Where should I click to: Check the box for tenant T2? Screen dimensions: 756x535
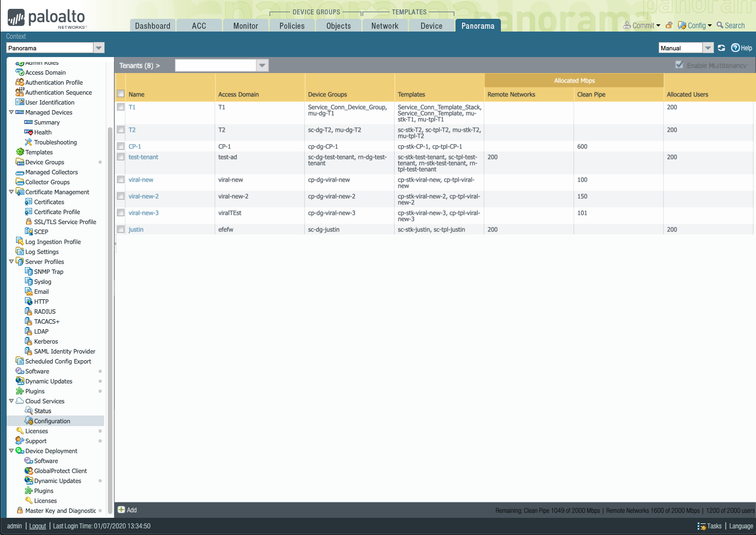pos(121,130)
